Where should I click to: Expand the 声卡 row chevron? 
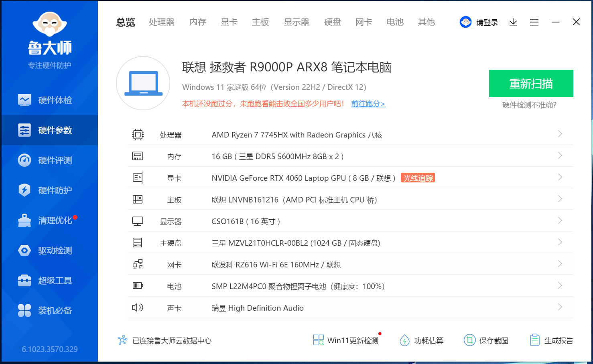click(560, 307)
